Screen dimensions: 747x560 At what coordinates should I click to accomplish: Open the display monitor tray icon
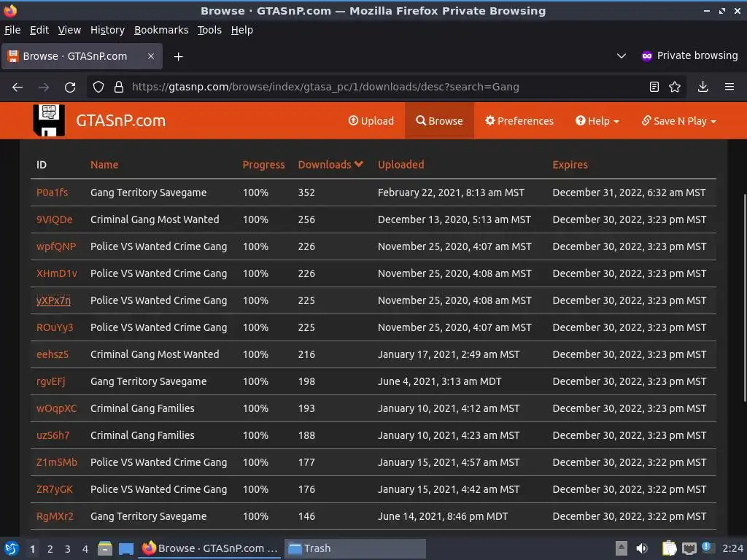click(689, 548)
